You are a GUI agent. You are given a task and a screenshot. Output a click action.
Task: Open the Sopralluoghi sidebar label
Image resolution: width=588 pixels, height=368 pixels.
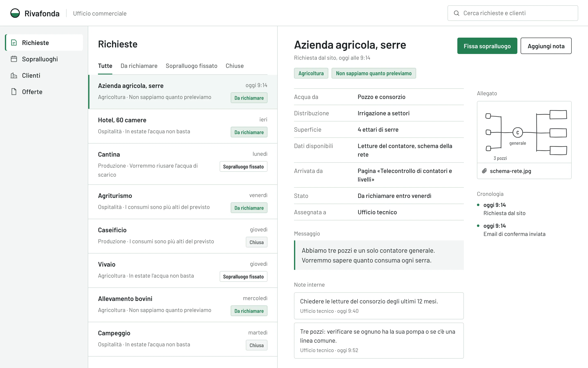pyautogui.click(x=40, y=59)
